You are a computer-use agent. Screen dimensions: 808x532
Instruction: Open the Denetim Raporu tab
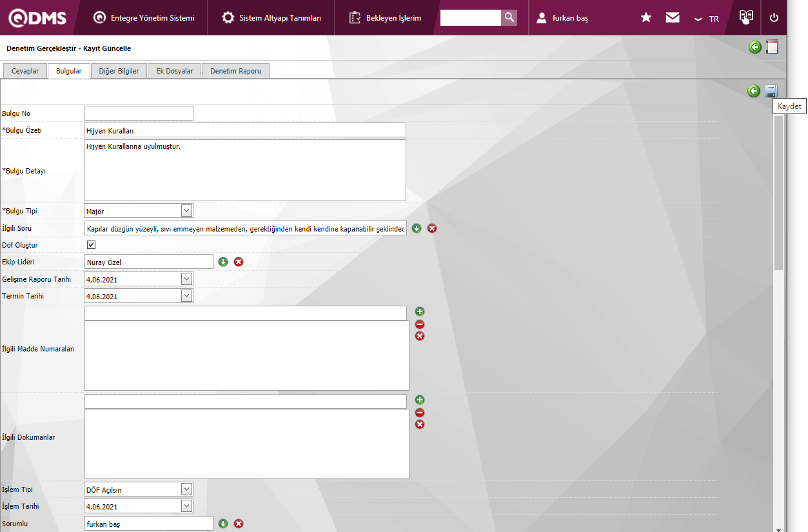click(x=235, y=71)
